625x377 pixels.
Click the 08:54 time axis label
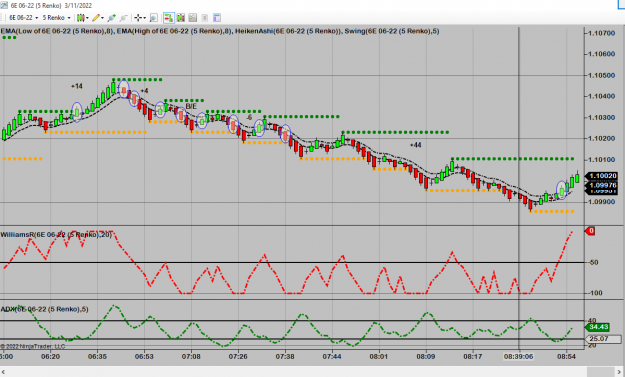tap(566, 357)
